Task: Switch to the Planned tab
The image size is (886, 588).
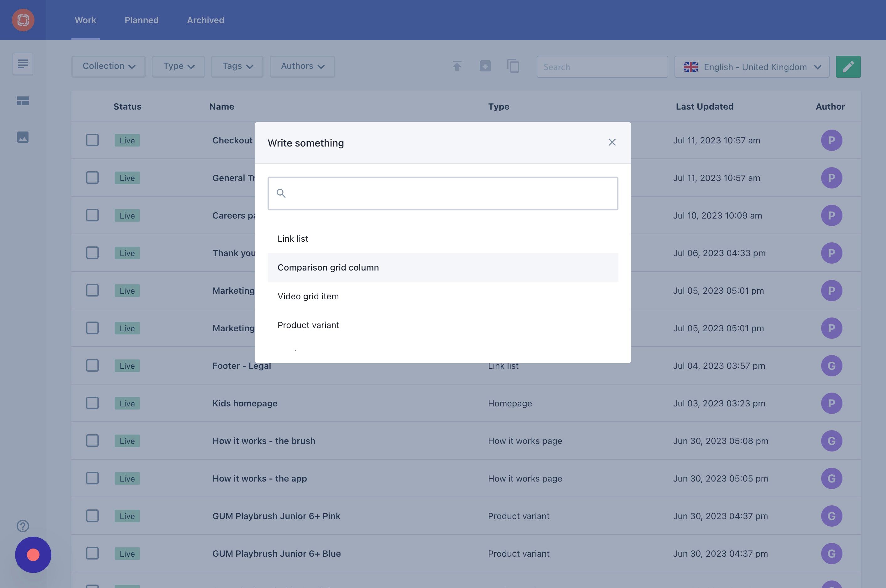Action: click(x=142, y=20)
